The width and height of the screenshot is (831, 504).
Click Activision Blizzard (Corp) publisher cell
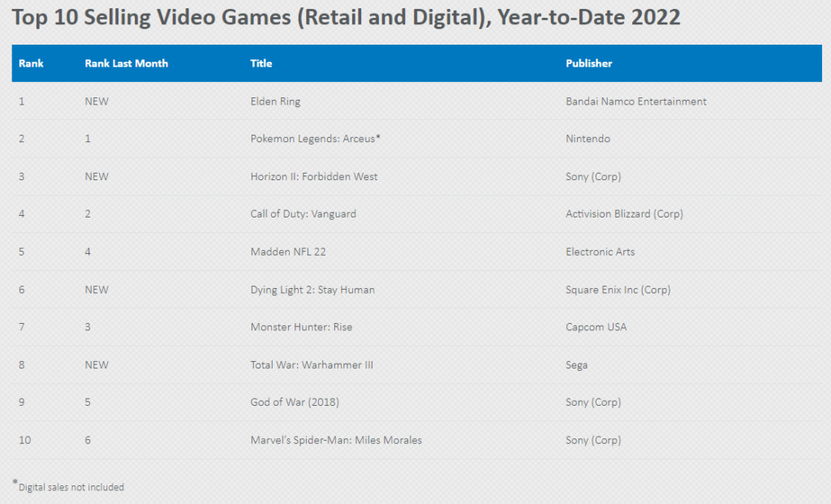coord(624,214)
